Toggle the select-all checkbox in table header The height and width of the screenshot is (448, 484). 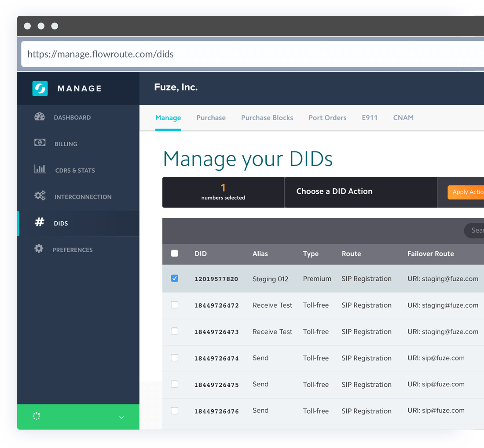175,253
